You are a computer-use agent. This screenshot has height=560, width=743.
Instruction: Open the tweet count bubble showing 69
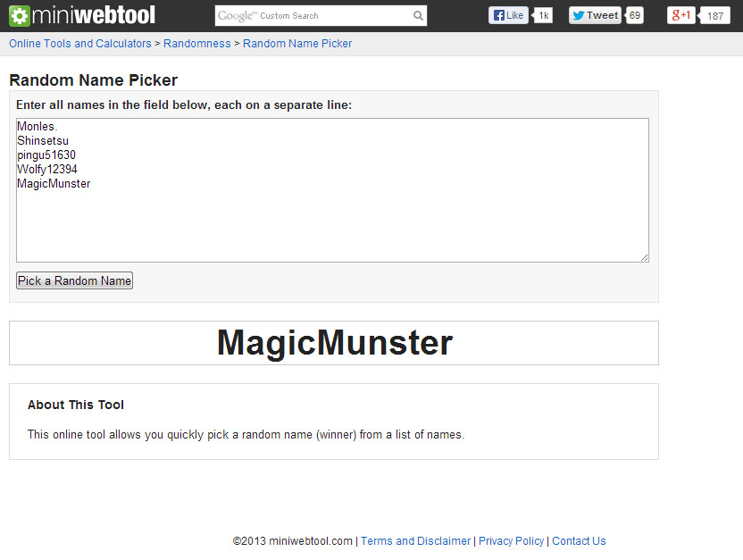[634, 15]
